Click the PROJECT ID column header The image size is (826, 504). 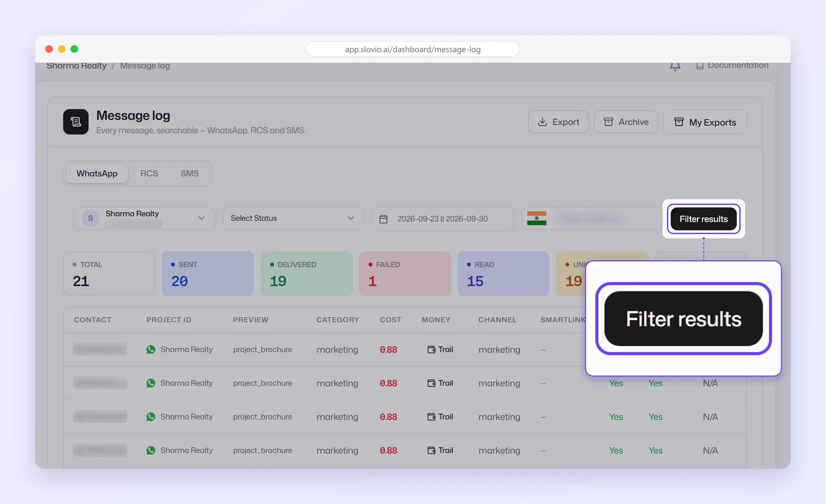coord(169,320)
